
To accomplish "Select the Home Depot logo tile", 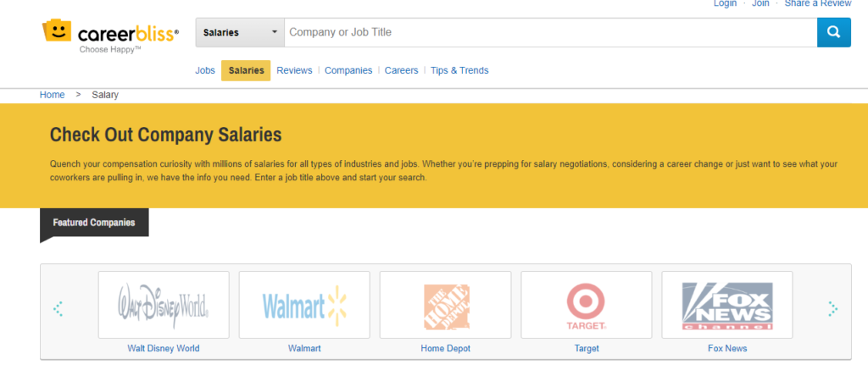I will [x=445, y=305].
